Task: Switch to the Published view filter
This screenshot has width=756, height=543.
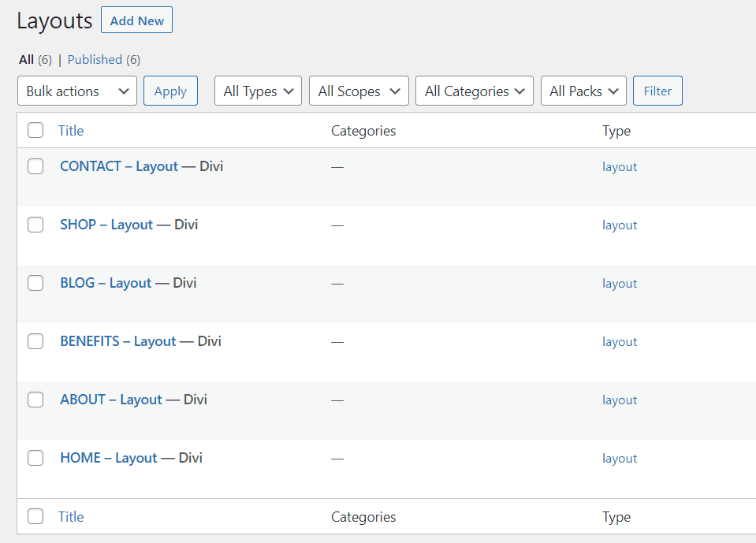Action: [95, 60]
